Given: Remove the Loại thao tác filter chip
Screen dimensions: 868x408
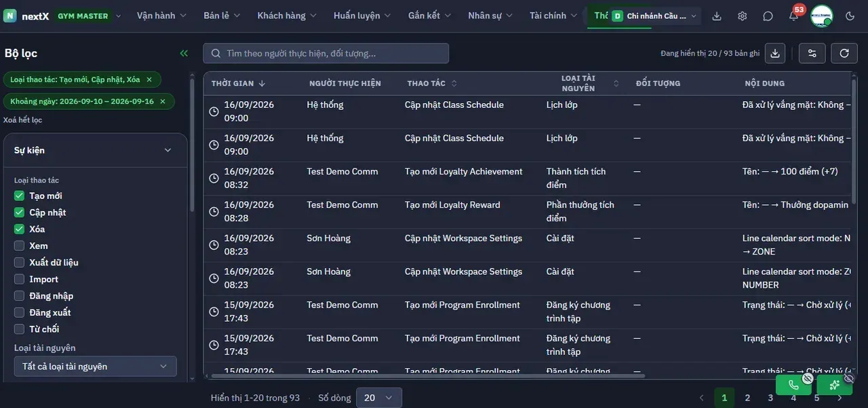Looking at the screenshot, I should [149, 79].
